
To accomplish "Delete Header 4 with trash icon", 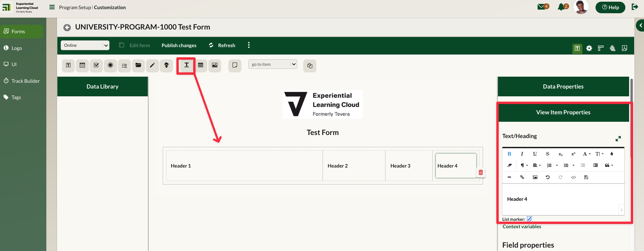I will [481, 173].
